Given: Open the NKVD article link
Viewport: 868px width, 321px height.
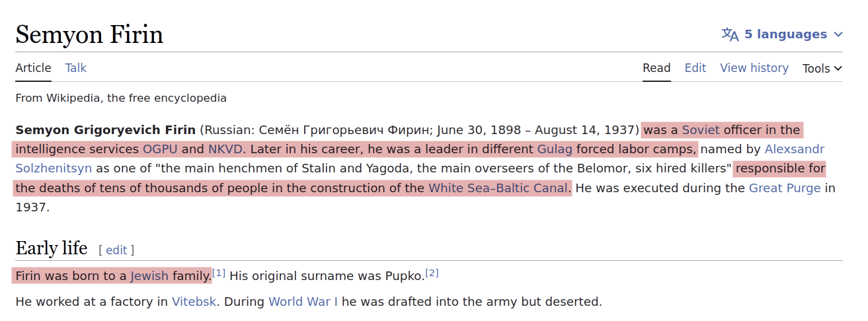Looking at the screenshot, I should 225,149.
